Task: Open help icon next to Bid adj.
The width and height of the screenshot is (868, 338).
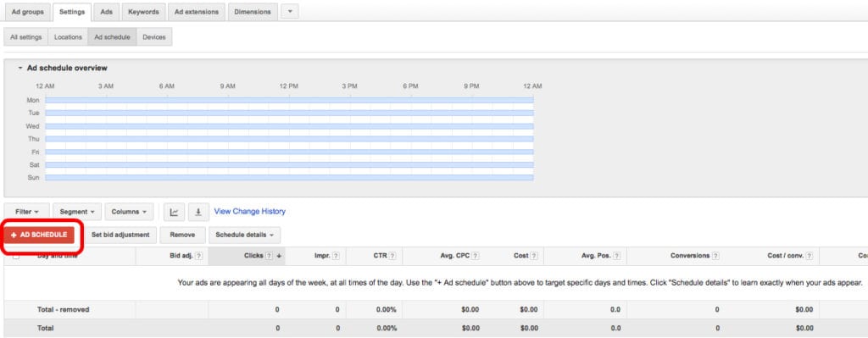Action: [x=198, y=256]
